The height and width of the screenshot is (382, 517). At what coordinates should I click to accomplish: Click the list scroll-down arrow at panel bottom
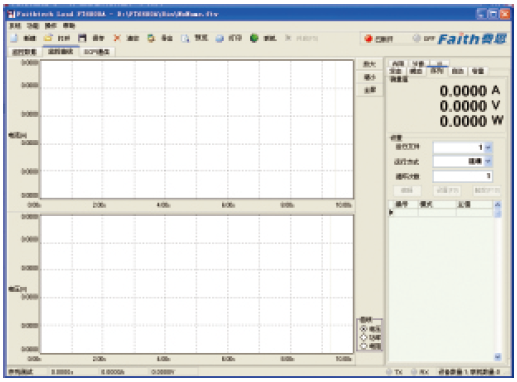pyautogui.click(x=497, y=357)
